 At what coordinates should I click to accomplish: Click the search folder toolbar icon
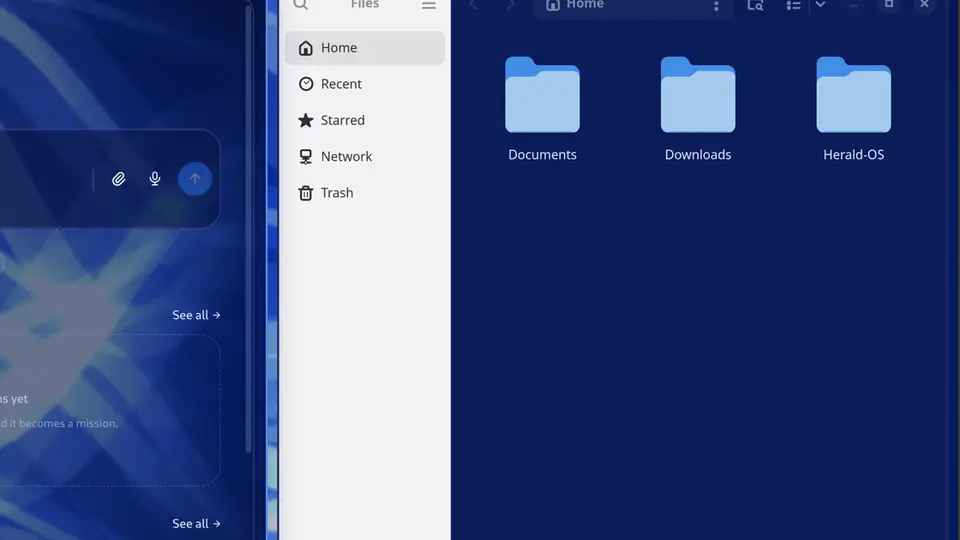point(755,5)
